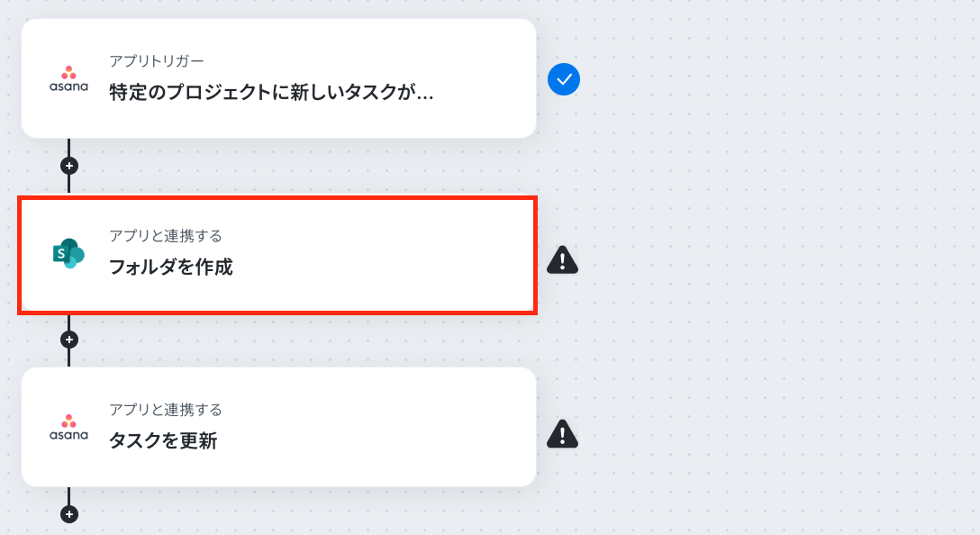Select the Asana task update card
This screenshot has height=535, width=980.
278,427
